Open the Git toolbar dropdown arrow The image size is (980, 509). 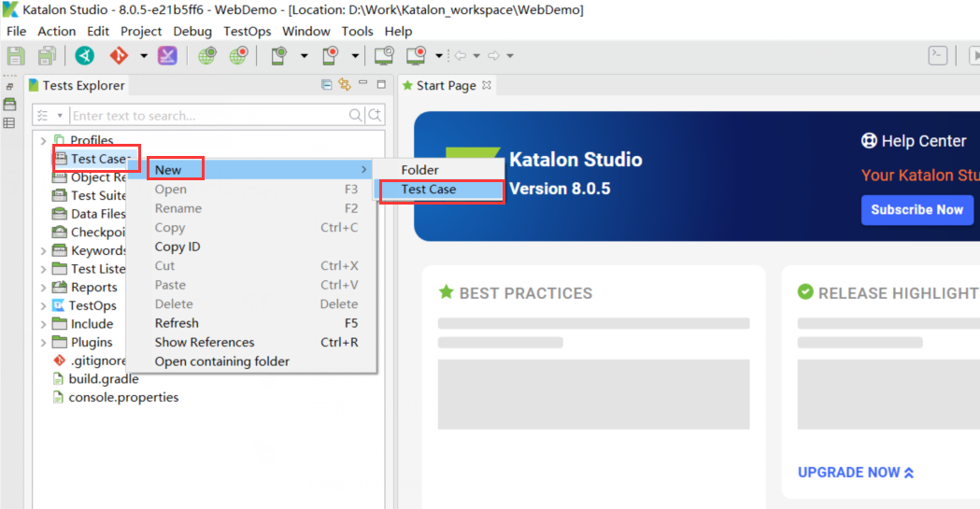tap(144, 56)
